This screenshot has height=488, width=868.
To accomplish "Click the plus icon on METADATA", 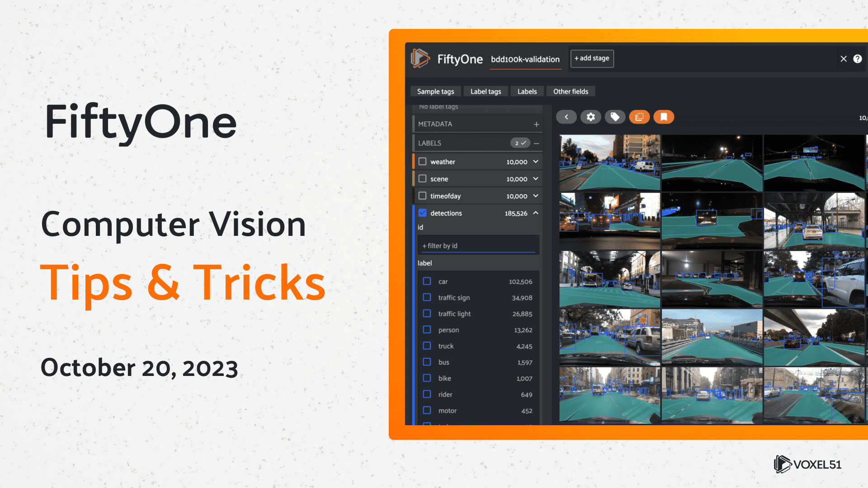I will pos(536,124).
